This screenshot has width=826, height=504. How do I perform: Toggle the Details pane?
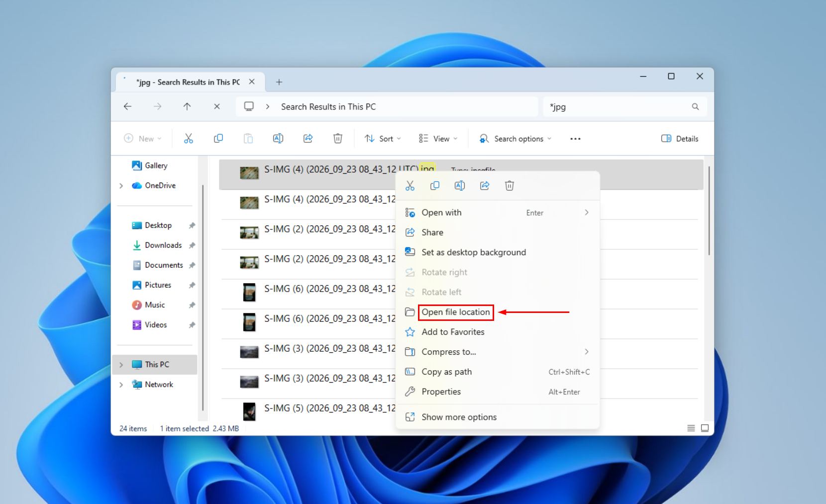[x=680, y=139]
